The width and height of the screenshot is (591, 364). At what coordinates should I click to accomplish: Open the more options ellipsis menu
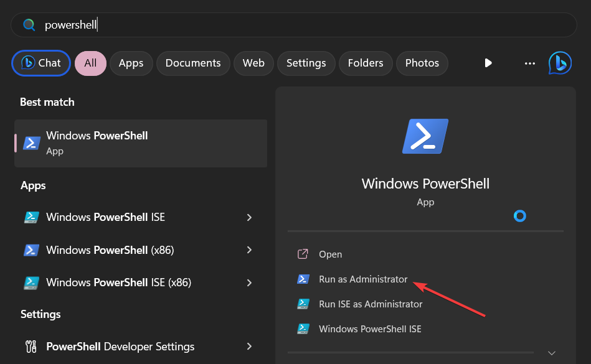pos(529,63)
